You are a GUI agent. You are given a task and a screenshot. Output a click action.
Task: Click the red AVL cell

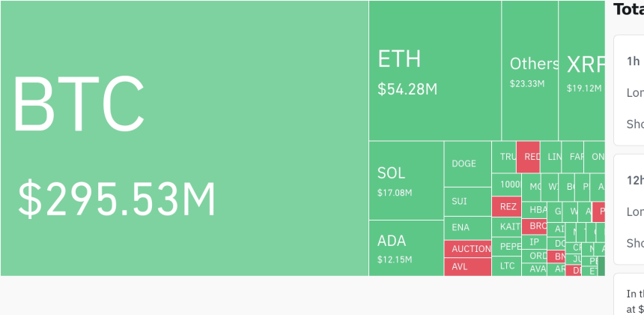467,266
